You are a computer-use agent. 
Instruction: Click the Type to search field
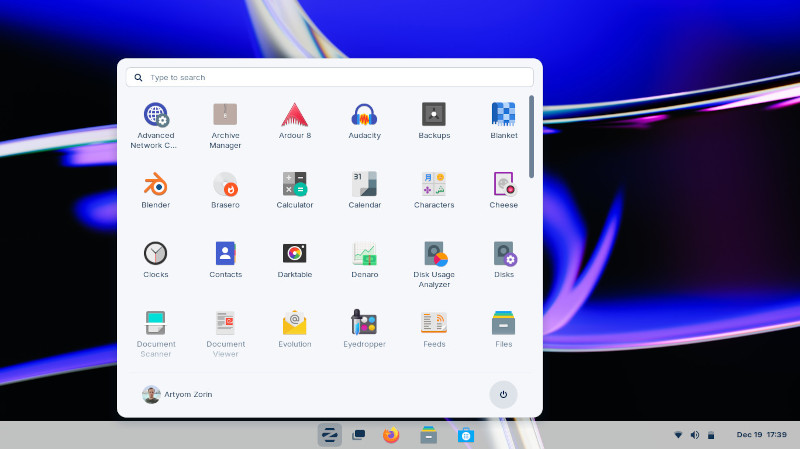(330, 77)
